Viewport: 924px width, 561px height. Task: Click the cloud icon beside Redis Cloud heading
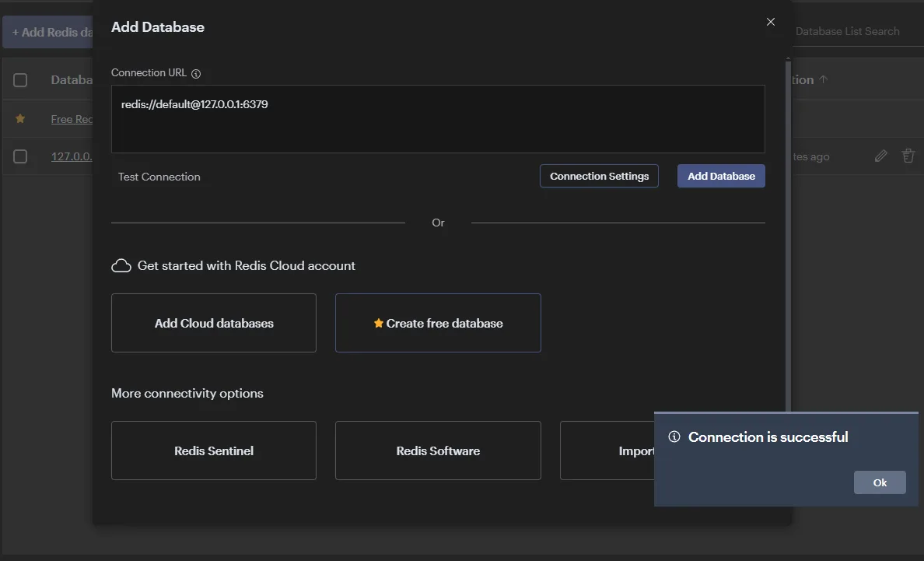pos(121,266)
